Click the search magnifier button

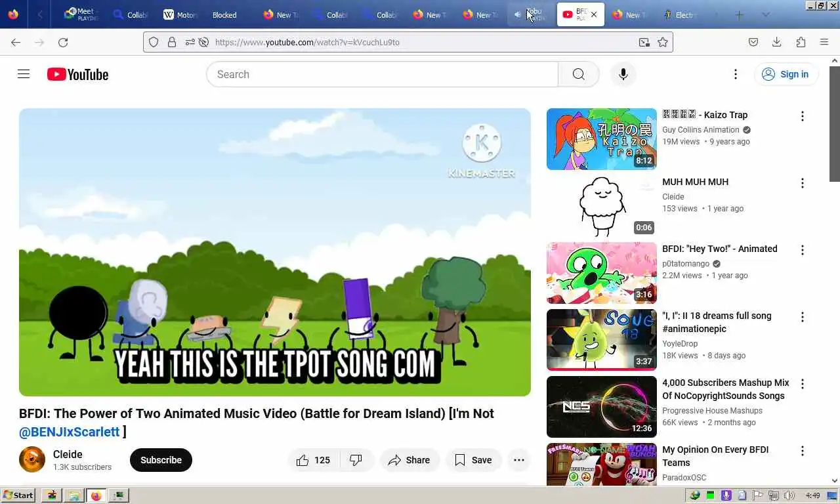[578, 74]
